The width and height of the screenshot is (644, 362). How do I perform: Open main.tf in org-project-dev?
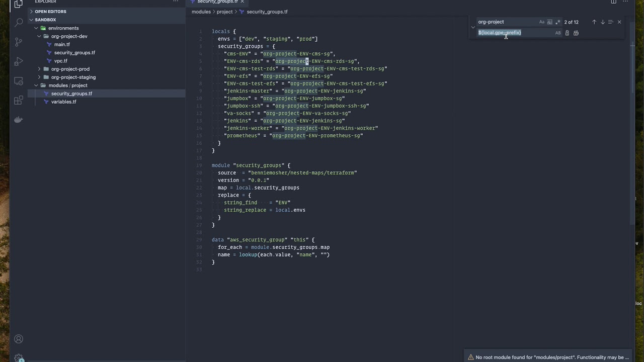tap(106, 44)
